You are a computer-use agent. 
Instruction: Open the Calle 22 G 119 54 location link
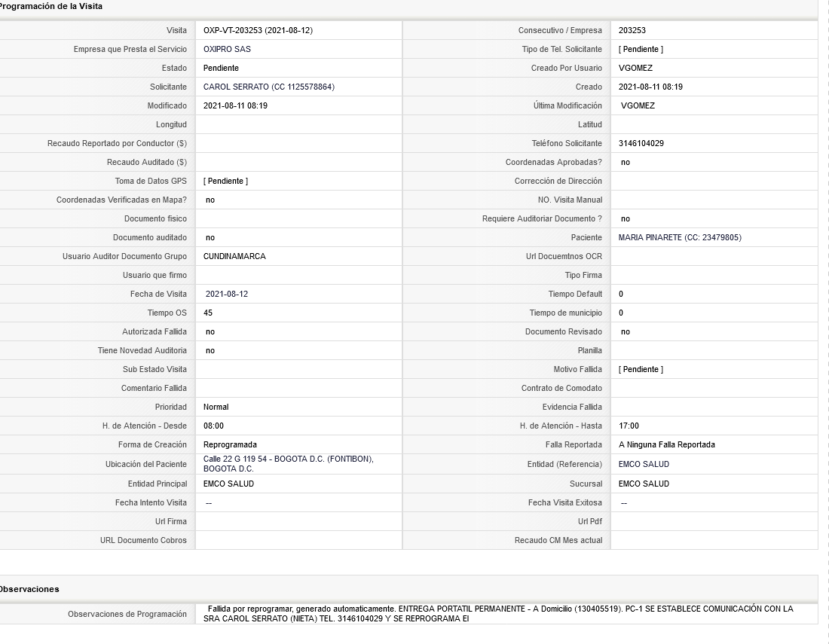click(x=289, y=464)
